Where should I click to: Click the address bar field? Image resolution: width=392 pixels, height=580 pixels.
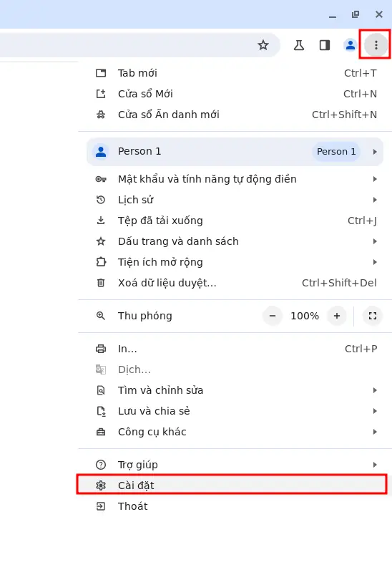pos(139,45)
